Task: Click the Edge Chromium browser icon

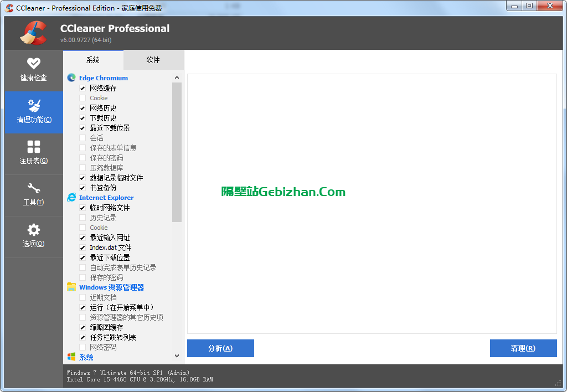Action: click(71, 78)
